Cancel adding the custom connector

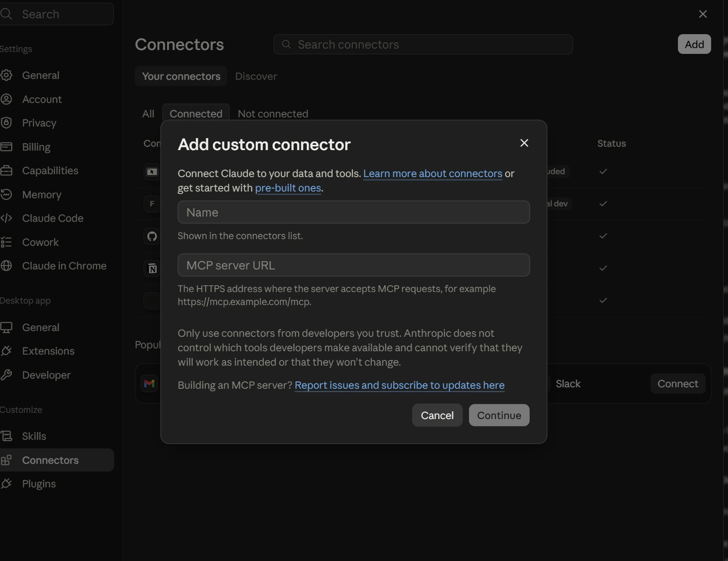(x=437, y=415)
